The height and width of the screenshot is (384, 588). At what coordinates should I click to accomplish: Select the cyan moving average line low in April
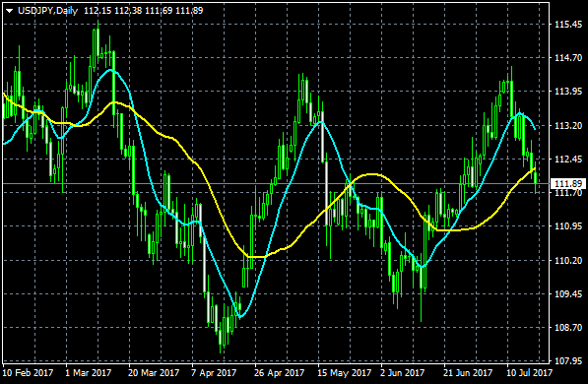pyautogui.click(x=240, y=317)
